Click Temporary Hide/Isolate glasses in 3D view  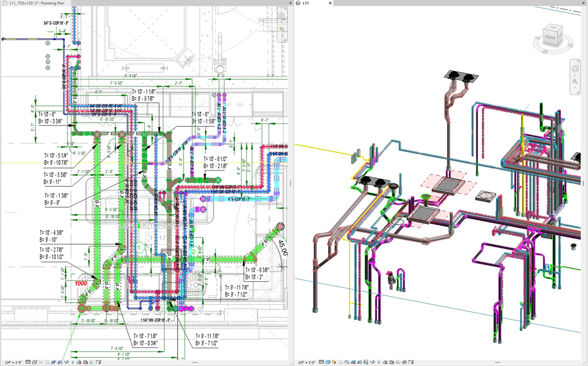[372, 362]
